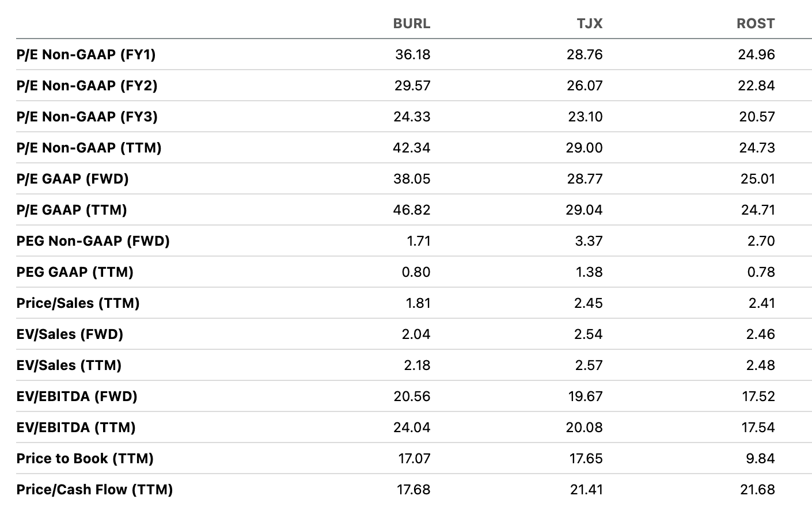Click the Price to Book (TTM) label
The image size is (812, 511).
85,459
